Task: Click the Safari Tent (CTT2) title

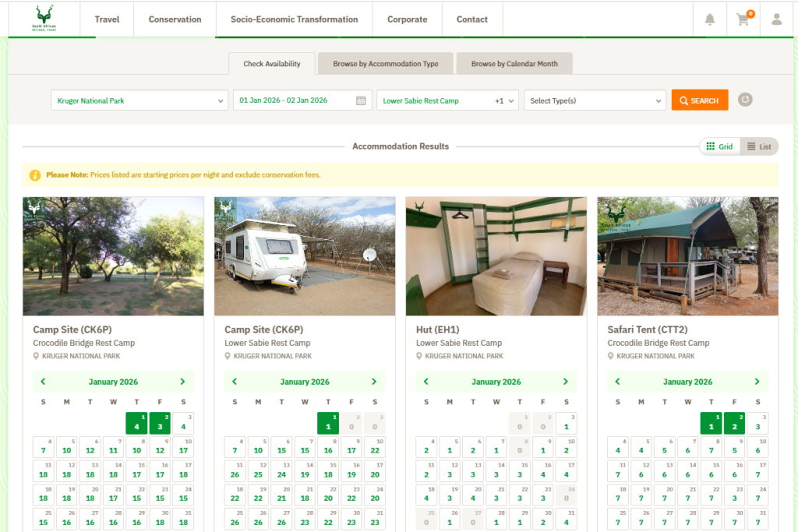Action: 647,329
